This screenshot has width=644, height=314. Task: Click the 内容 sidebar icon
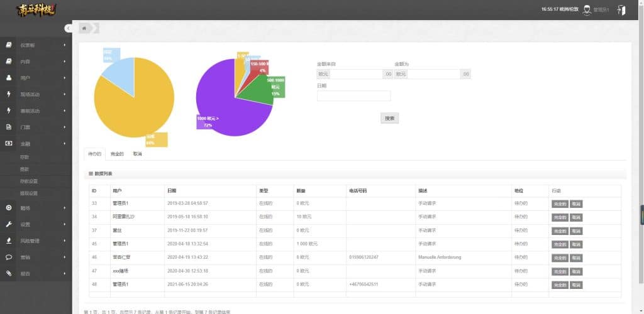9,62
